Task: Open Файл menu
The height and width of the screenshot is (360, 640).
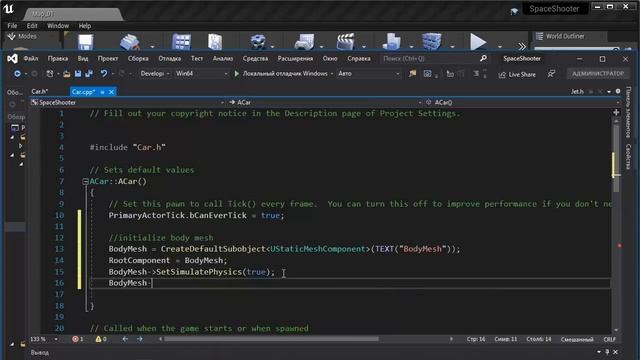Action: pos(31,58)
